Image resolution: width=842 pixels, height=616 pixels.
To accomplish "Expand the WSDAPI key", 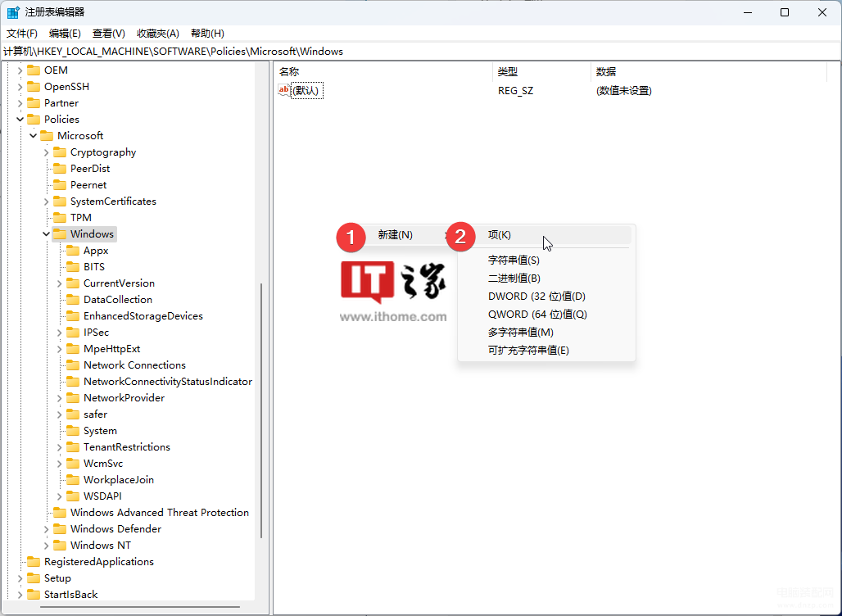I will [60, 496].
